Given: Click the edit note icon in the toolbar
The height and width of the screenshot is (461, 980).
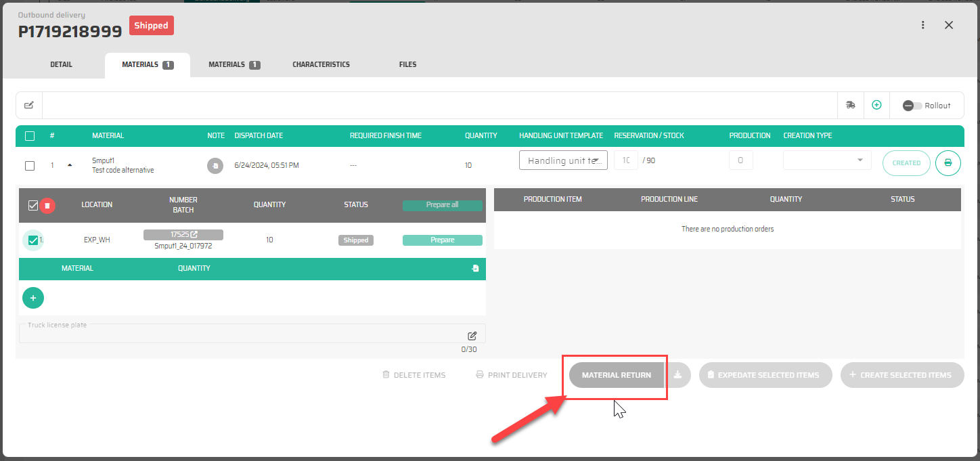Looking at the screenshot, I should (x=29, y=105).
